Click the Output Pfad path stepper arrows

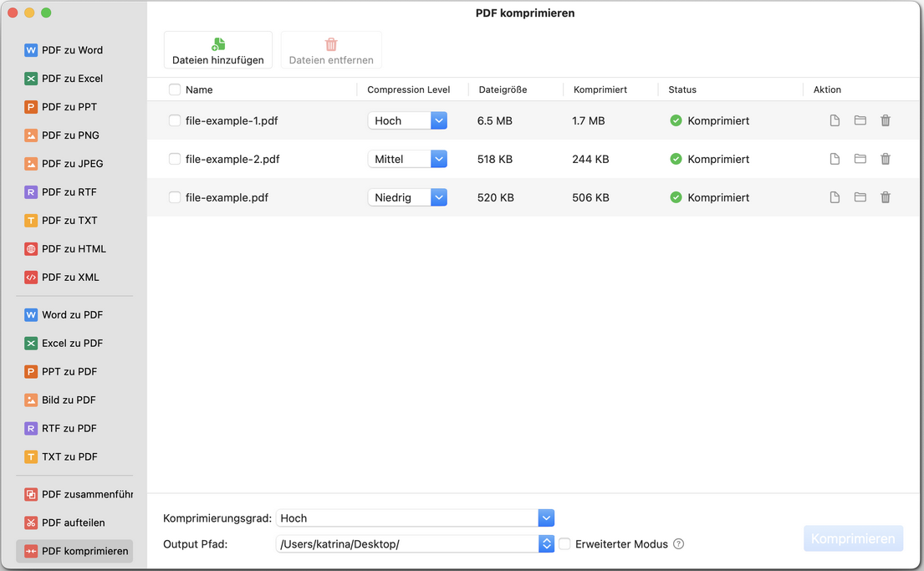pyautogui.click(x=546, y=544)
